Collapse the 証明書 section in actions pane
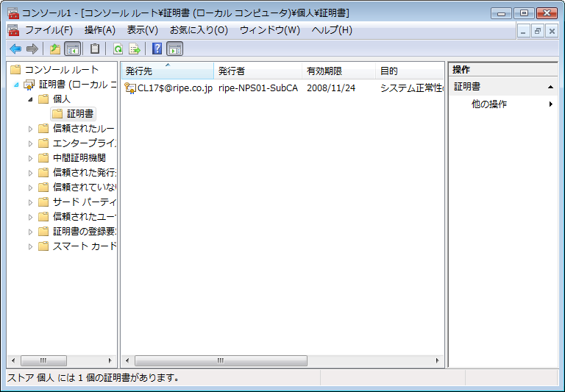 click(550, 87)
